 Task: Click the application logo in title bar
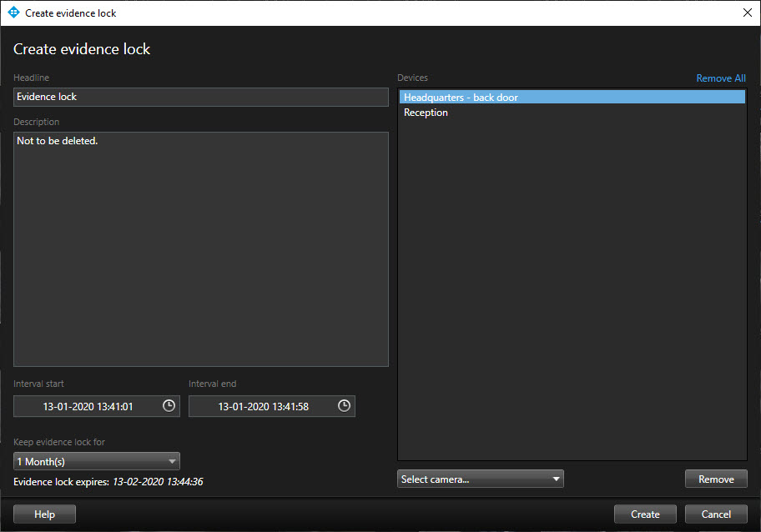coord(13,13)
